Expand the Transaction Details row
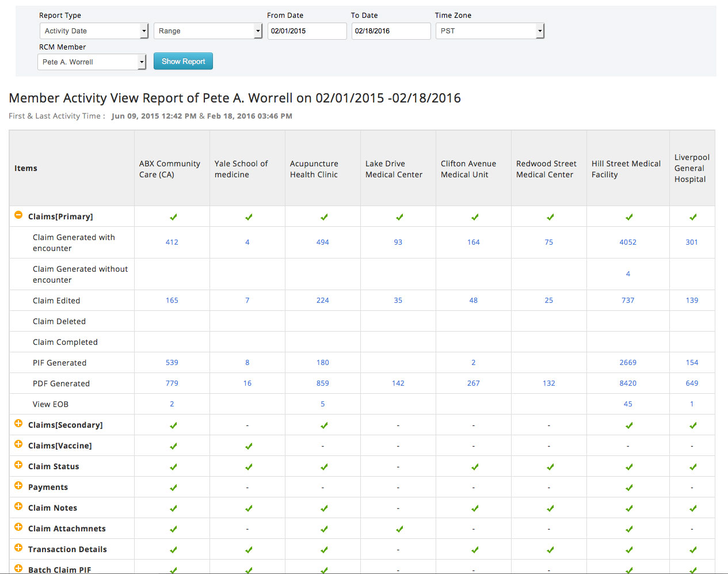 (x=18, y=549)
